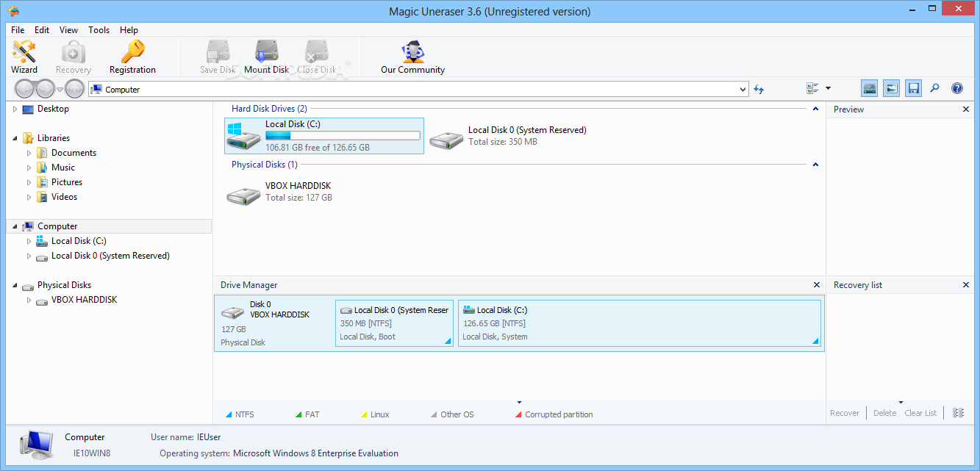This screenshot has height=471, width=980.
Task: Open the view mode dropdown arrow
Action: (828, 88)
